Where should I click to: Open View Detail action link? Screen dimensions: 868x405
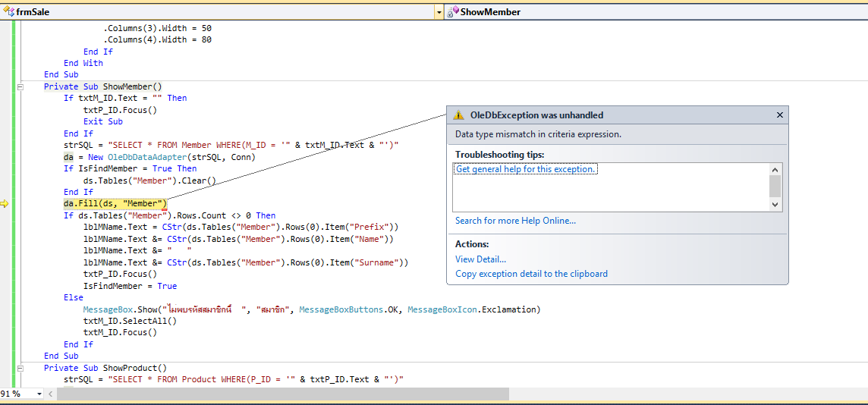click(480, 259)
